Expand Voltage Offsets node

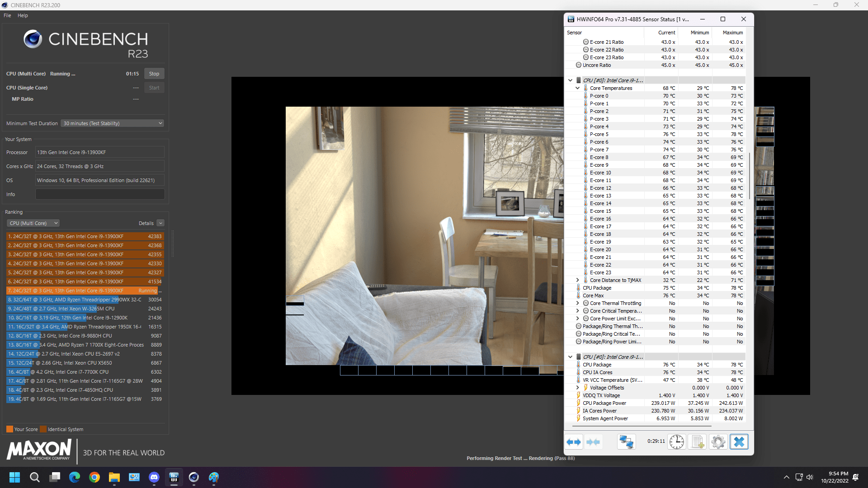[x=577, y=388]
